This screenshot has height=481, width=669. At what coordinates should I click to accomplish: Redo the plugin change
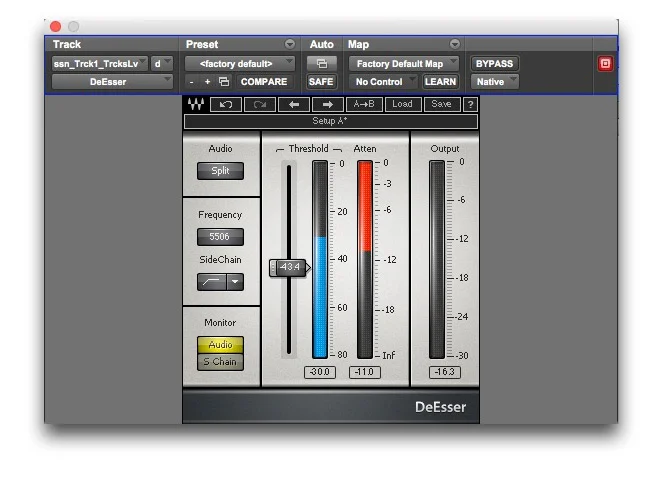pyautogui.click(x=259, y=104)
